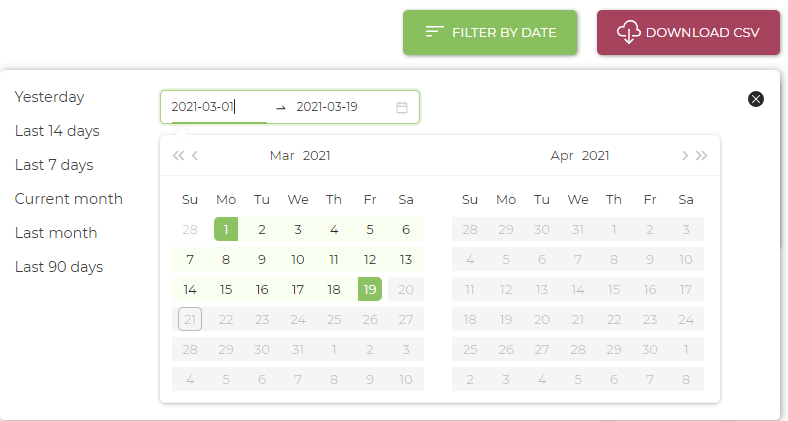
Task: Select the Yesterday preset
Action: (x=50, y=97)
